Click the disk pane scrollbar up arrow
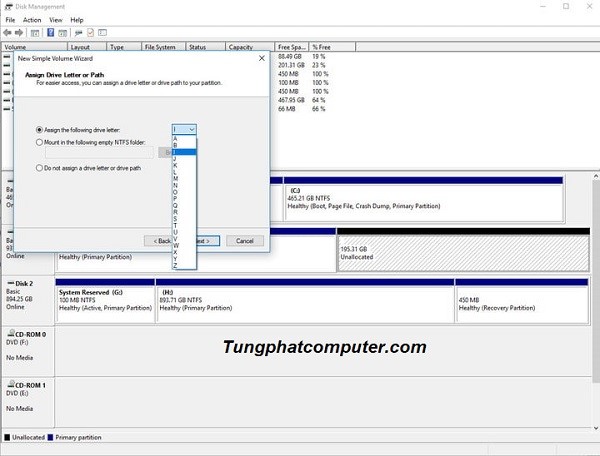Viewport: 600px width, 456px height. (596, 176)
